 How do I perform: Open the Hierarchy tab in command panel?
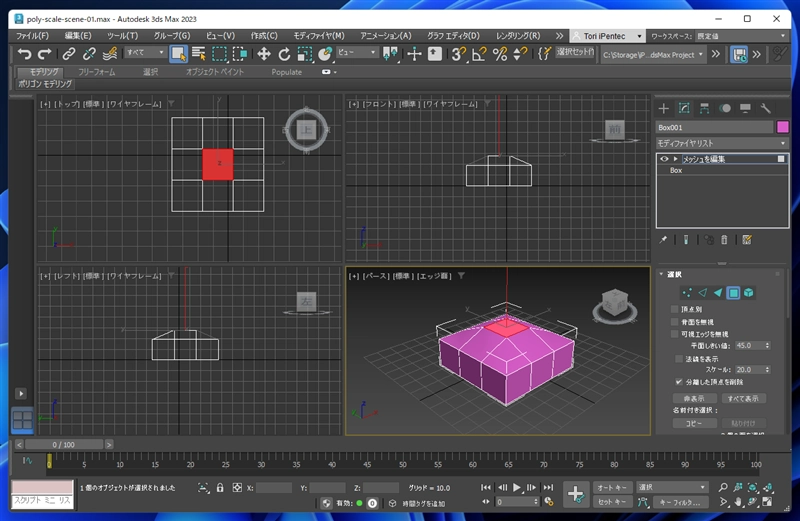[x=705, y=108]
